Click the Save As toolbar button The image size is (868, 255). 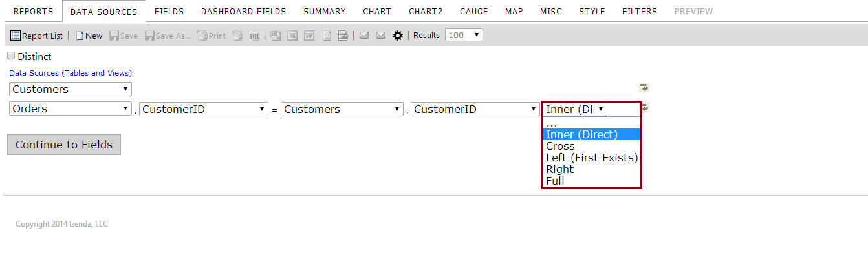tap(168, 36)
